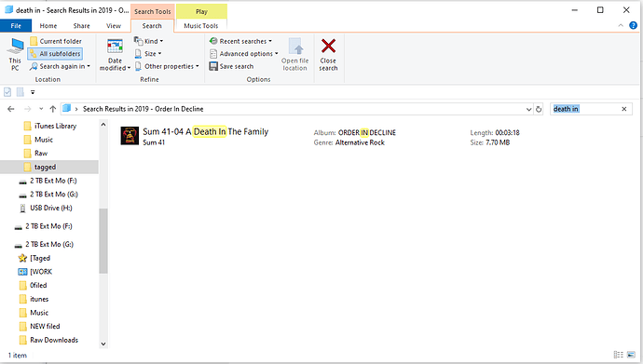
Task: Click the Search Tools contextual tab header
Action: pyautogui.click(x=153, y=11)
